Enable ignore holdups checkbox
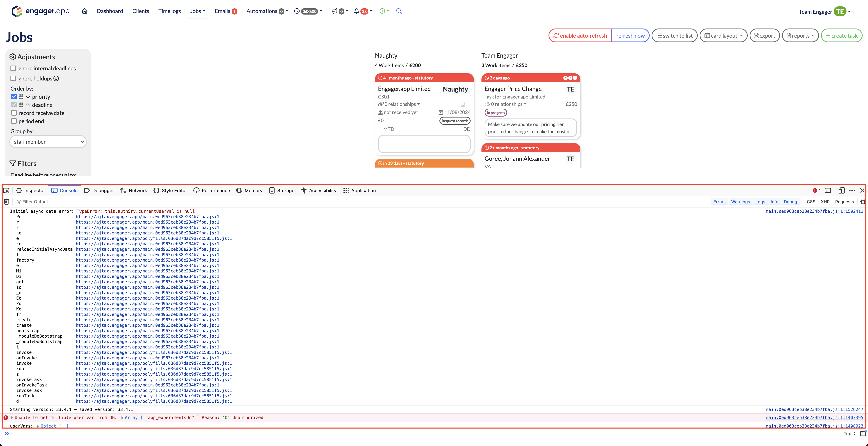The width and height of the screenshot is (868, 446). click(13, 79)
